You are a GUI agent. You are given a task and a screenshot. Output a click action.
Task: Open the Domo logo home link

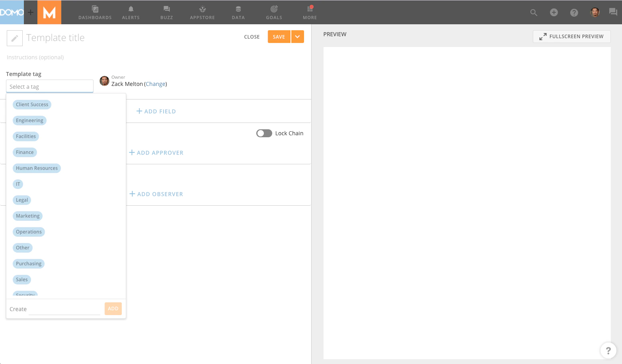click(x=12, y=12)
